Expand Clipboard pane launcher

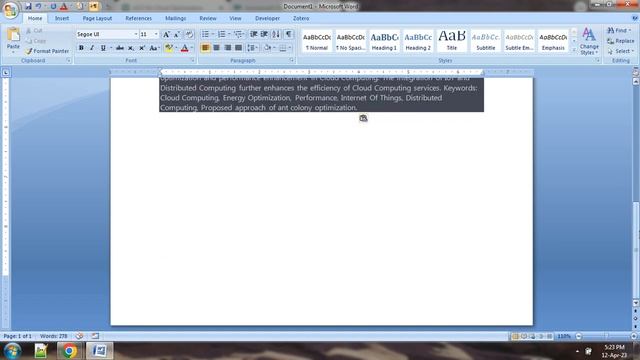click(x=68, y=60)
